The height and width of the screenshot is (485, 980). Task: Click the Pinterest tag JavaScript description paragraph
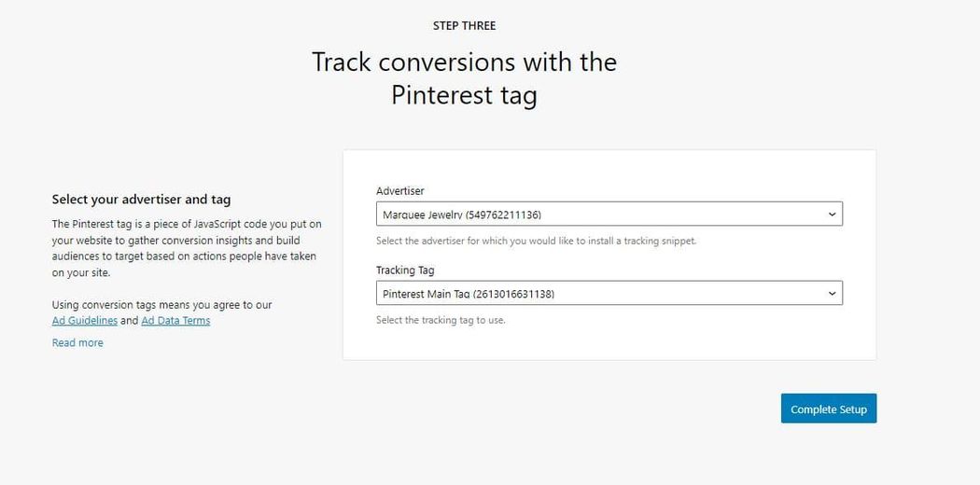pos(186,248)
